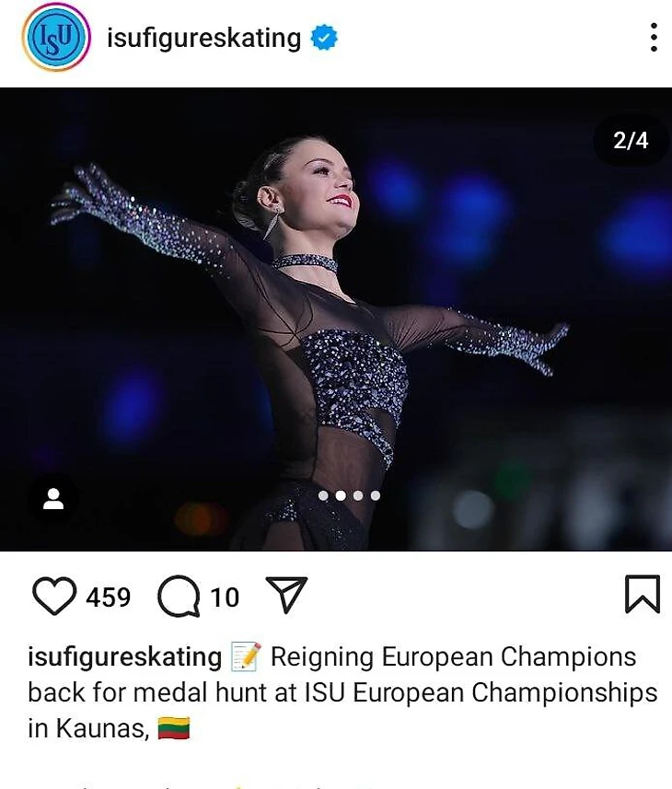Jump to the fourth carousel dot

[x=376, y=496]
